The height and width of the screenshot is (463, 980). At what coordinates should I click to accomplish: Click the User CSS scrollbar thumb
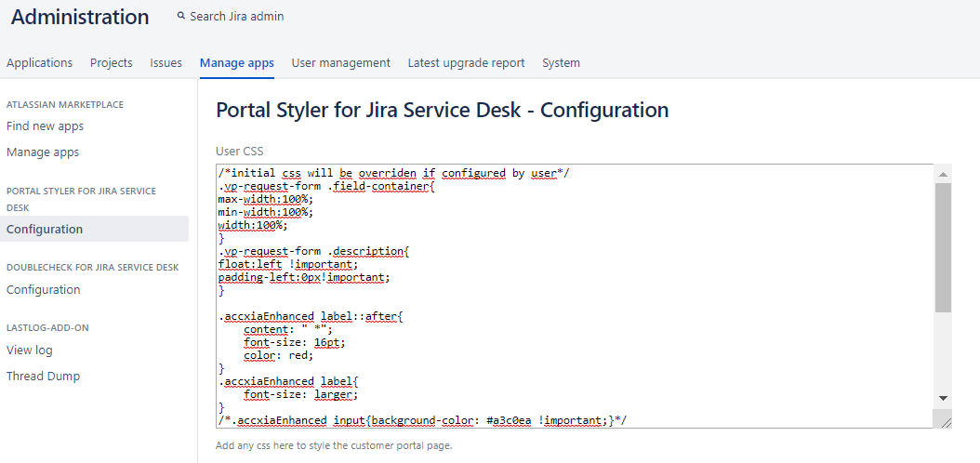point(943,247)
